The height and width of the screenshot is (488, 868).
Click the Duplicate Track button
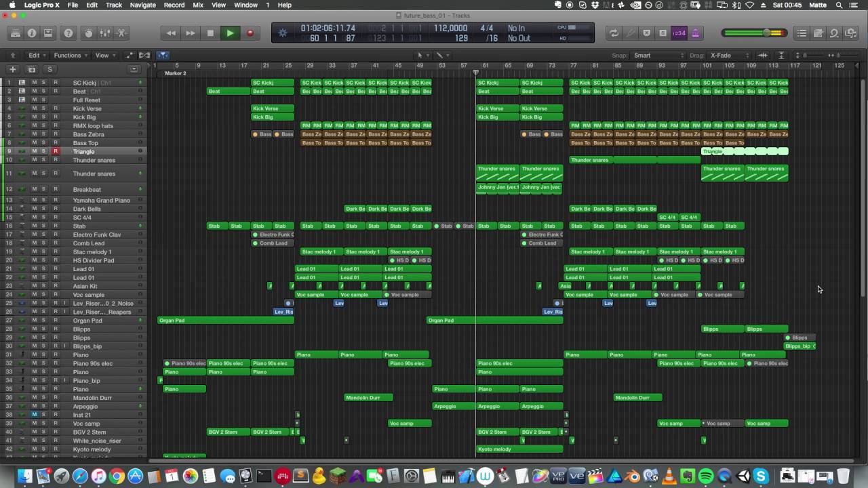coord(31,69)
